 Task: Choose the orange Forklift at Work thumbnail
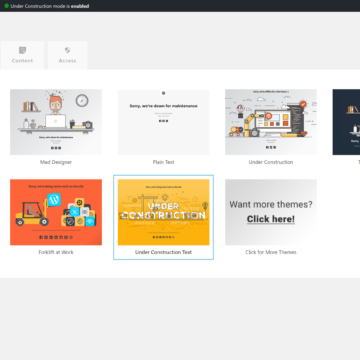(56, 212)
